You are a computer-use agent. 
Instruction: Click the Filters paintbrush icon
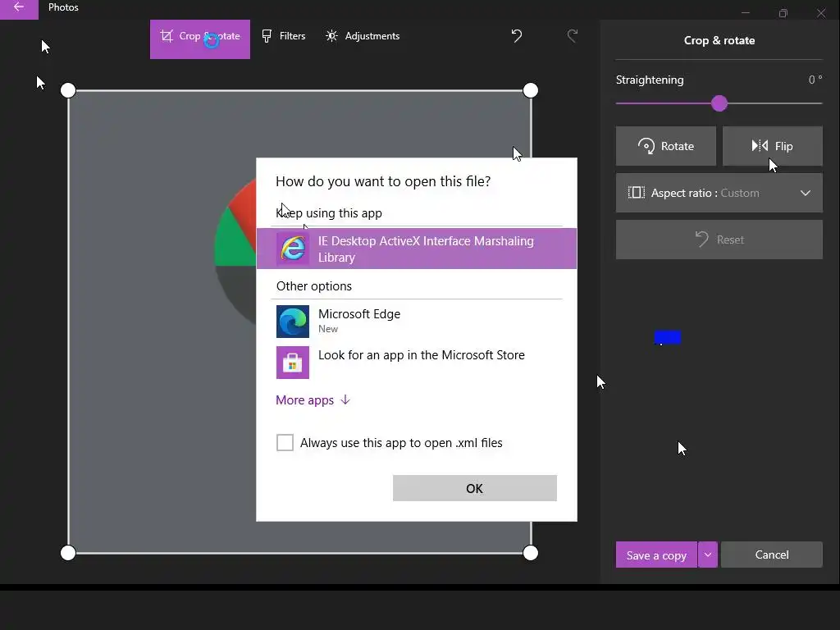(x=267, y=36)
